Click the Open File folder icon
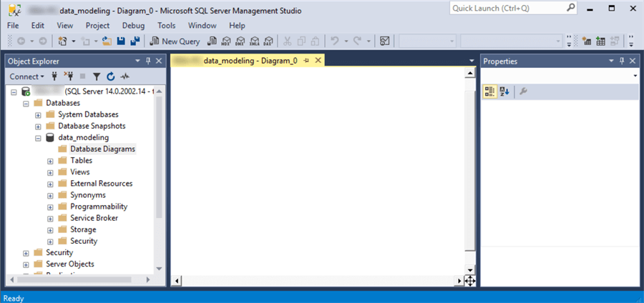This screenshot has width=644, height=303. (x=107, y=41)
